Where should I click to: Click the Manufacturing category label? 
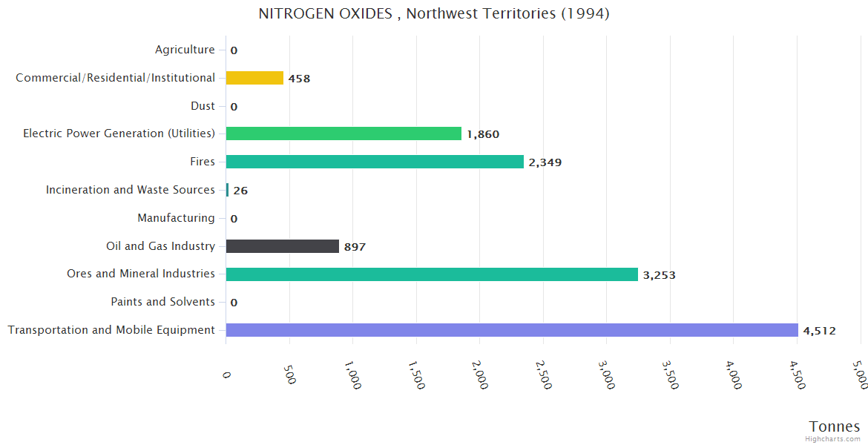coord(176,218)
